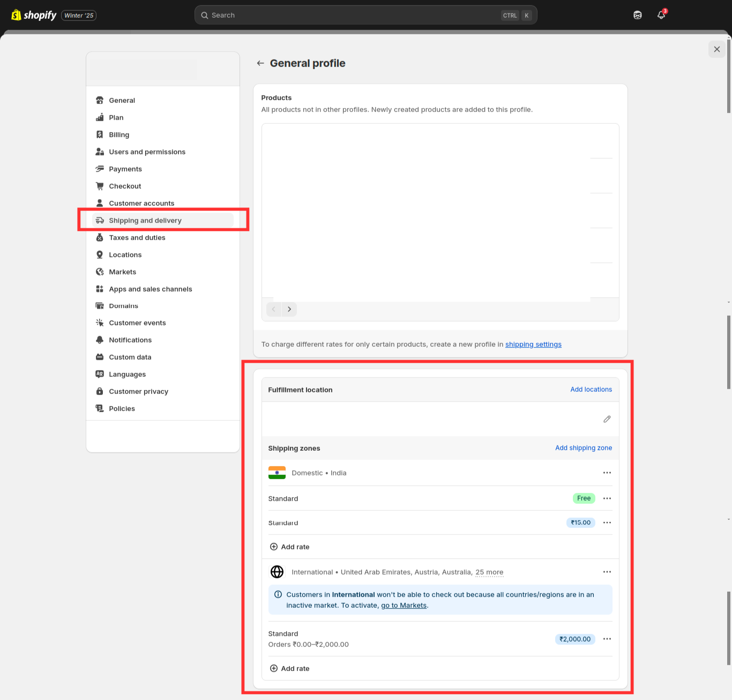Select Payments in the settings sidebar
The width and height of the screenshot is (732, 700).
pos(125,169)
